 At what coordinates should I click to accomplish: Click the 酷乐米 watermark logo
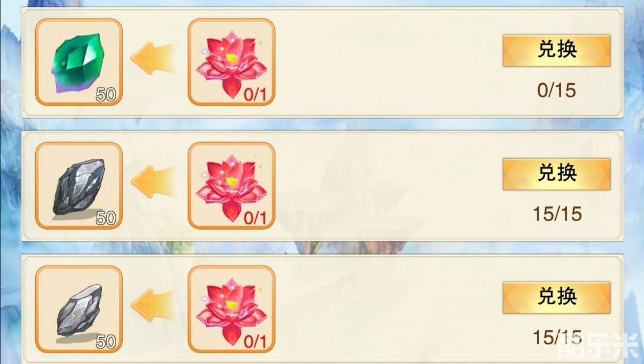tap(598, 347)
